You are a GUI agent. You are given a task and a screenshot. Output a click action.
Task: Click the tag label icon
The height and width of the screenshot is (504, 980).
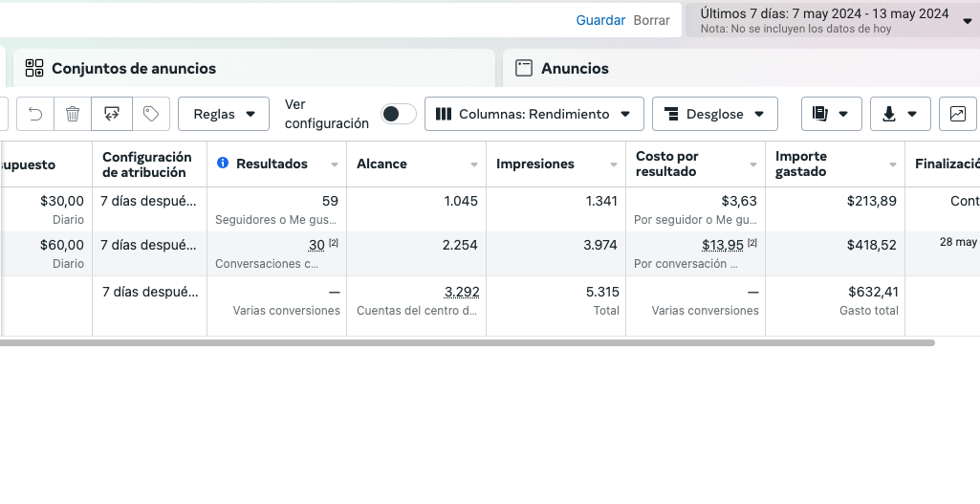tap(150, 114)
